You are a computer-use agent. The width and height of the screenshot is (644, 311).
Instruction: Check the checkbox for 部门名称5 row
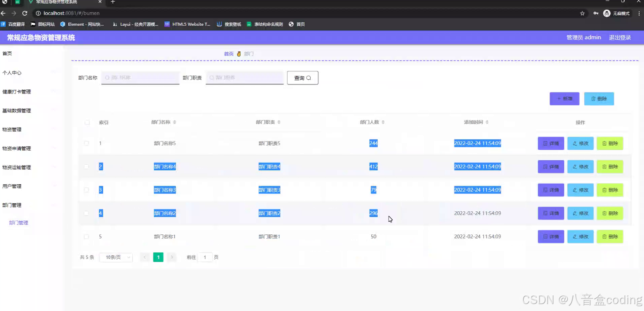pyautogui.click(x=86, y=143)
